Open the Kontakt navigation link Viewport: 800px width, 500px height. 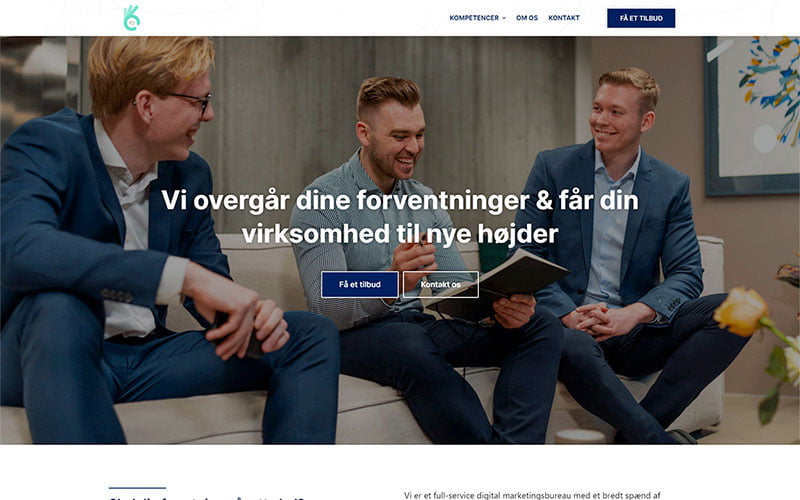point(564,18)
